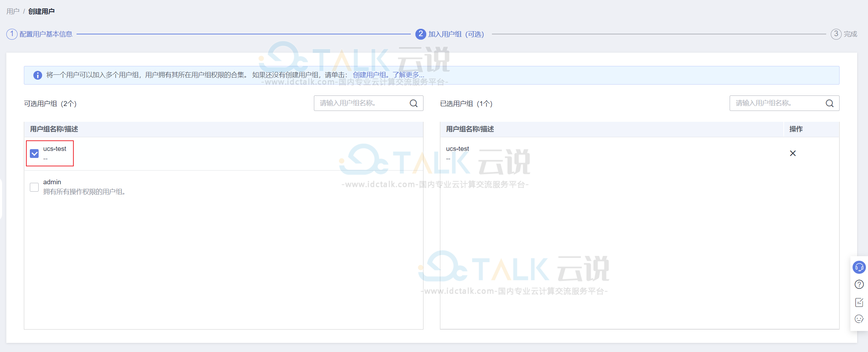
Task: Uncheck the ucs-test user group checkbox
Action: tap(34, 153)
